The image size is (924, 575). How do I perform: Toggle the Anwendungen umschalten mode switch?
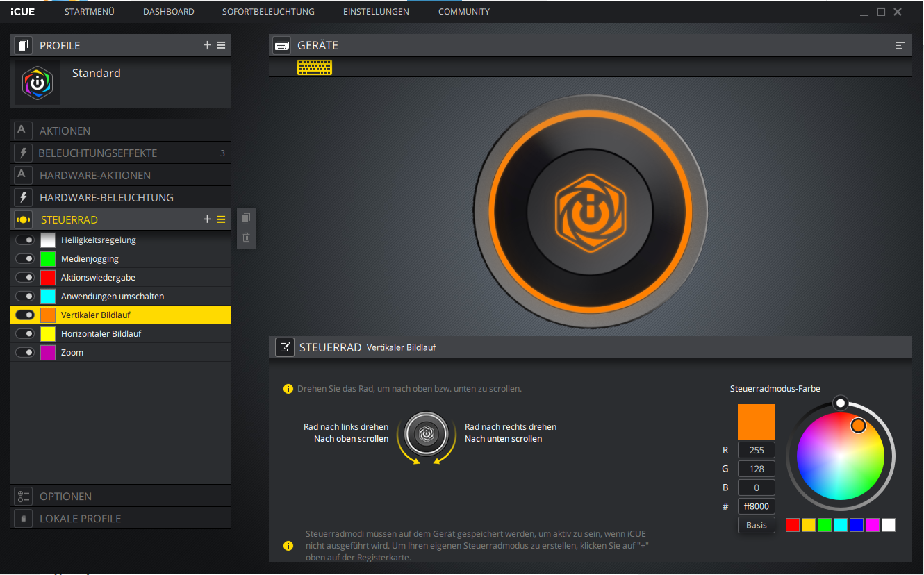coord(26,296)
